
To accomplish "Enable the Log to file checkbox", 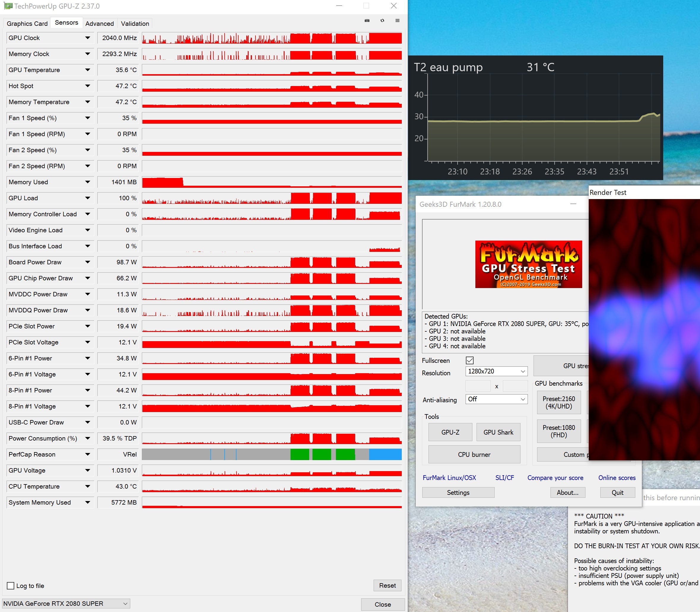I will (11, 586).
